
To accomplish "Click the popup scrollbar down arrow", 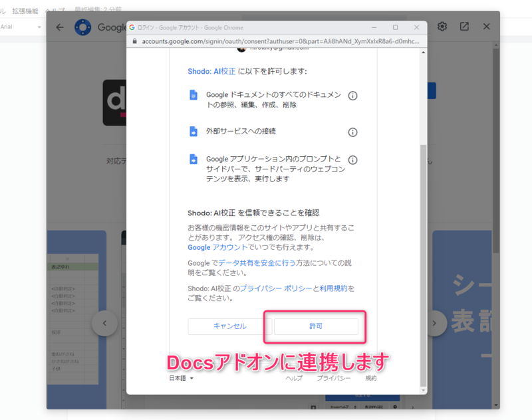I will (x=423, y=391).
